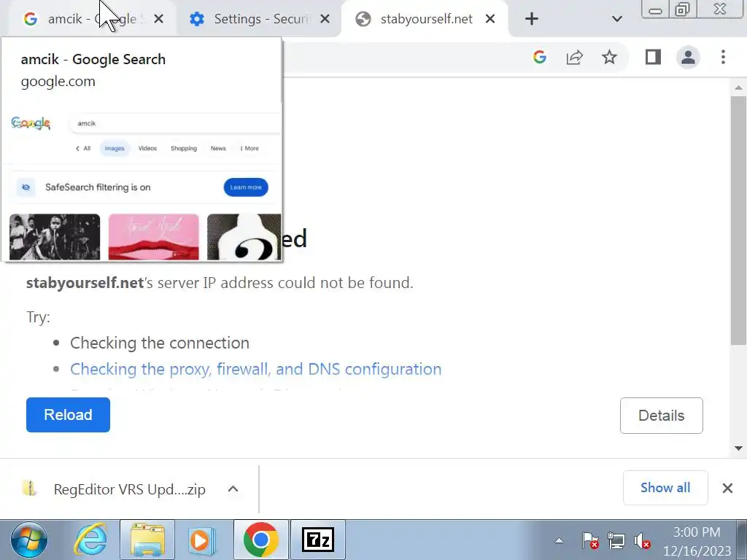Image resolution: width=747 pixels, height=560 pixels.
Task: Close the amcik Google Search tab
Action: click(x=158, y=19)
